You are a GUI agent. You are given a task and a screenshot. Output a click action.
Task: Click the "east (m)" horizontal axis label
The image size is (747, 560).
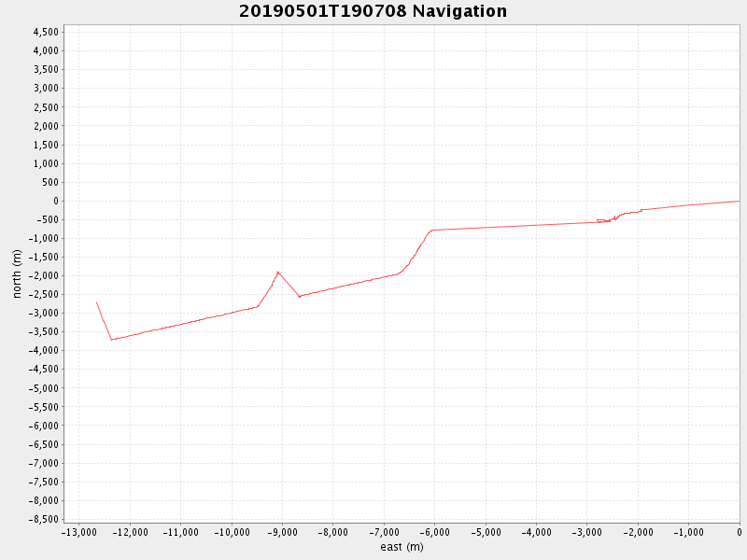coord(402,547)
